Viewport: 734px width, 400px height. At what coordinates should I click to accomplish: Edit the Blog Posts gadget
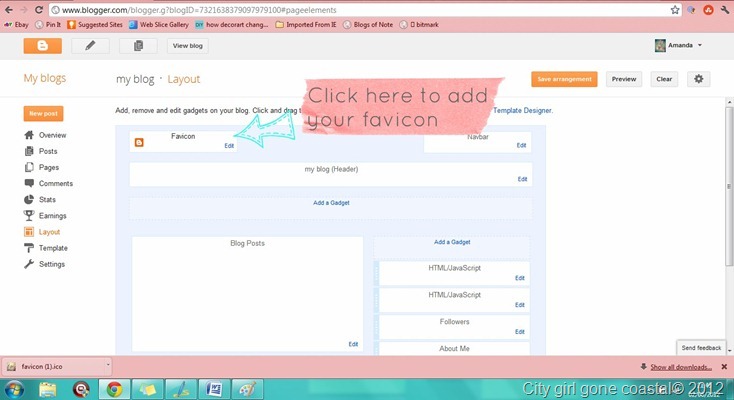353,344
